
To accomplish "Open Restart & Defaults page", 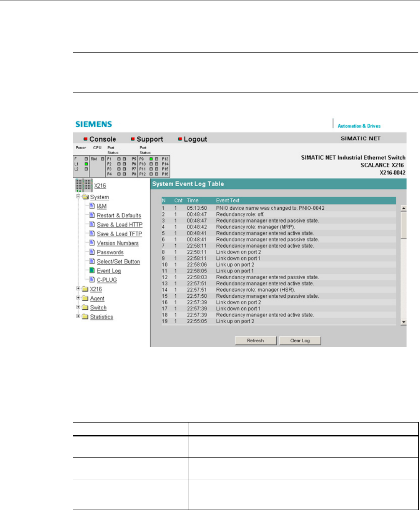I will (119, 216).
